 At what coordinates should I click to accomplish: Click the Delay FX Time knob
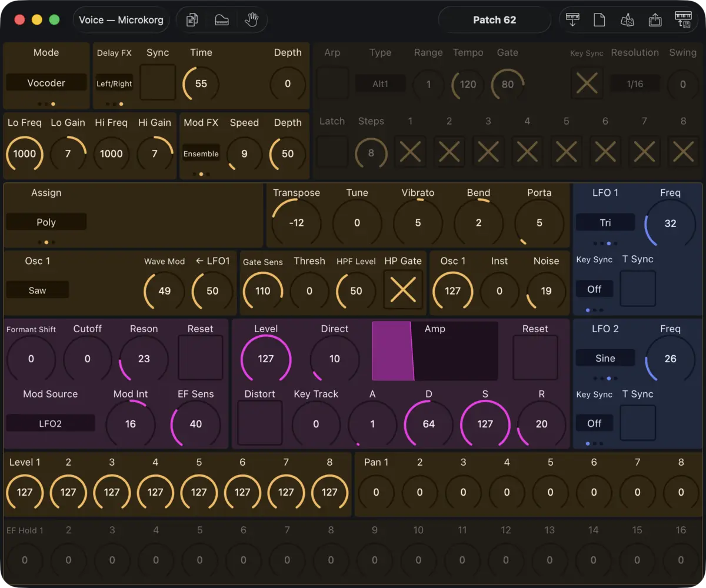(201, 83)
